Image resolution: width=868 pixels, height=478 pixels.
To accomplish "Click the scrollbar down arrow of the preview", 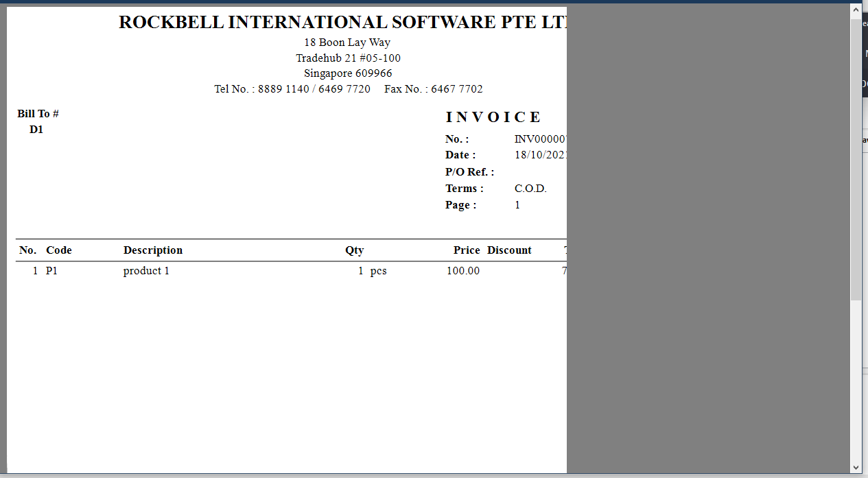I will (x=856, y=467).
